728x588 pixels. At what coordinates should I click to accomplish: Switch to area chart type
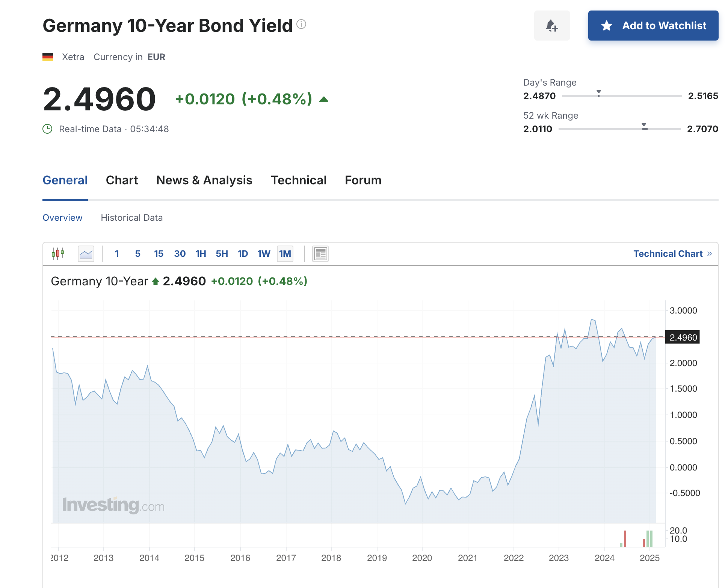pyautogui.click(x=86, y=254)
